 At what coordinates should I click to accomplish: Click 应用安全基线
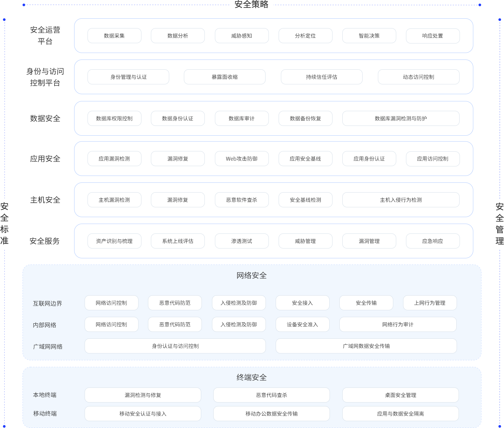click(305, 159)
